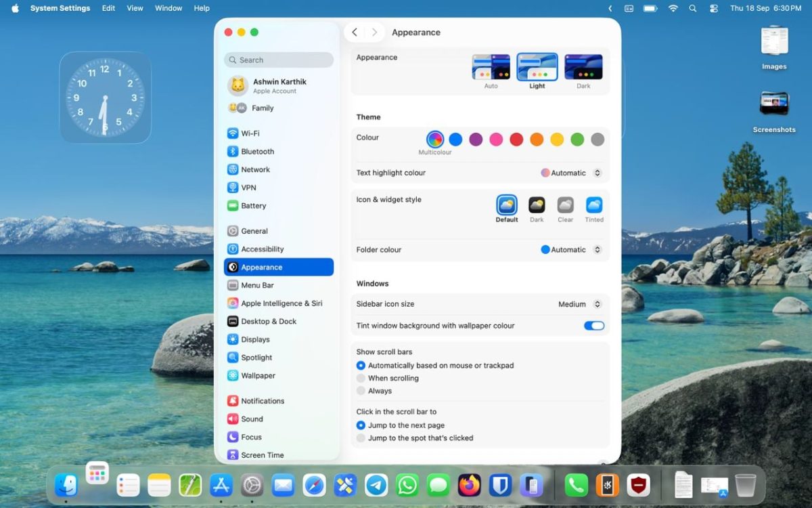Screen dimensions: 812x508
Task: Choose Light appearance mode thumbnail
Action: click(537, 67)
